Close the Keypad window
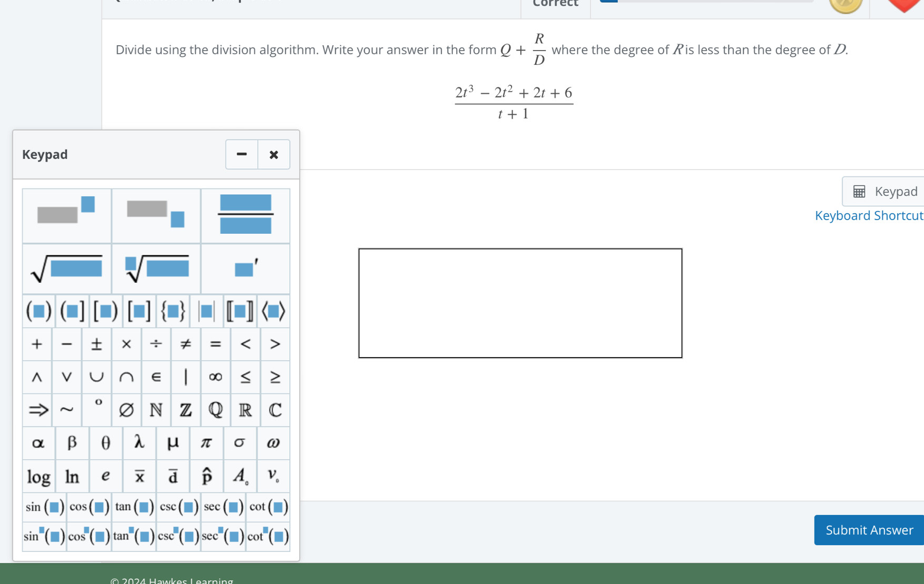The image size is (924, 584). coord(273,154)
